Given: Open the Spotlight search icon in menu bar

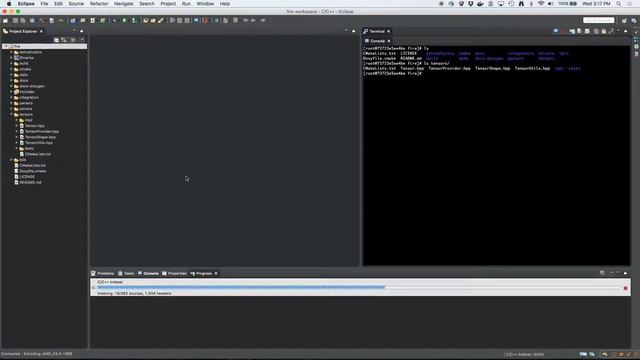Looking at the screenshot, I should pos(619,4).
